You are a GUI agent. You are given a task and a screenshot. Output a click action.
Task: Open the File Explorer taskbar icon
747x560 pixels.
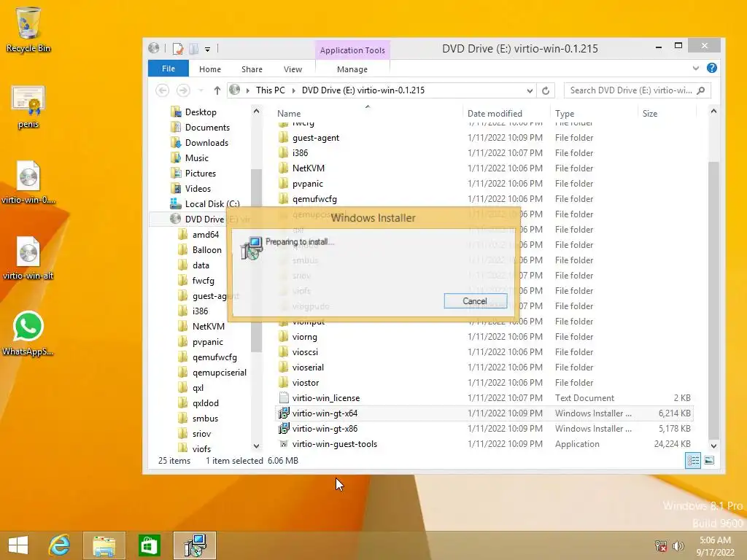coord(104,545)
